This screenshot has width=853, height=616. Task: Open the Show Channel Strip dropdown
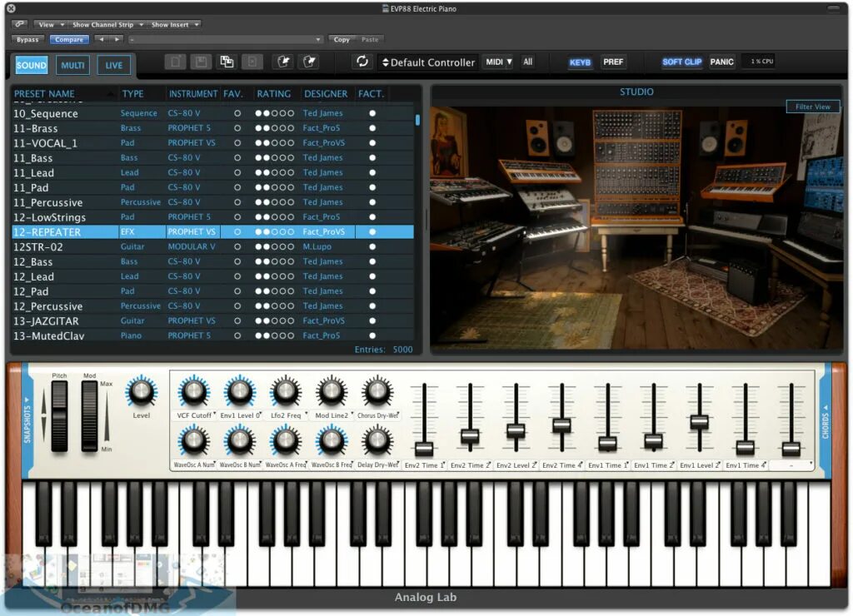[x=107, y=24]
